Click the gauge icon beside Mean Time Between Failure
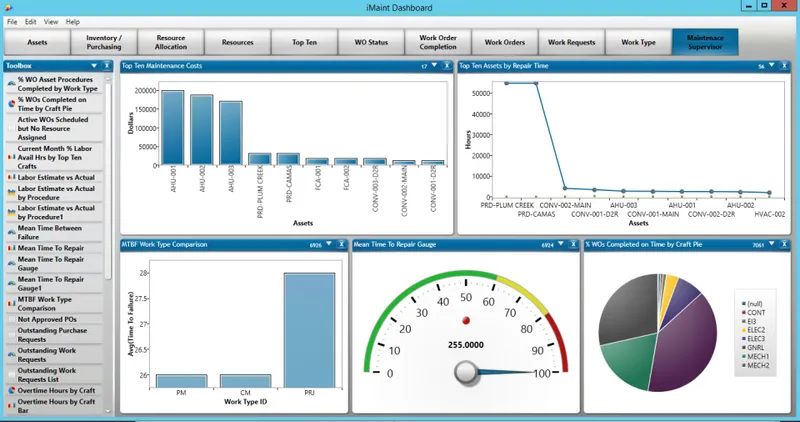 click(x=11, y=232)
